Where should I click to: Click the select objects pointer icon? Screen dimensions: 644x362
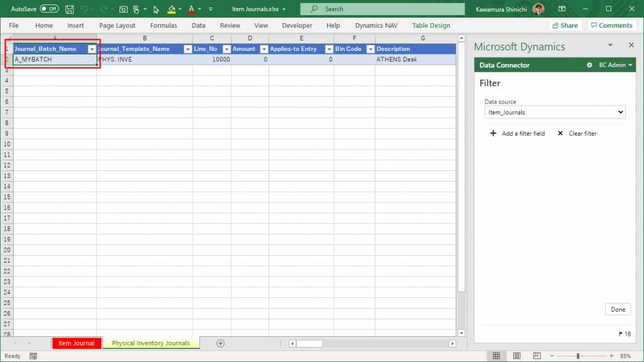pos(156,9)
